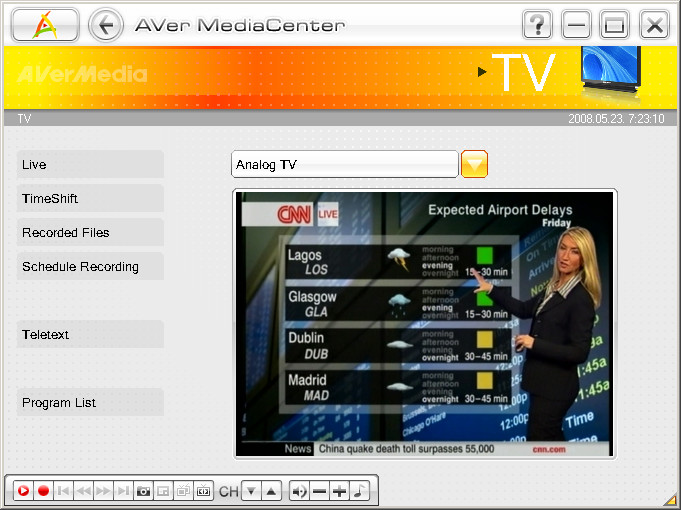Click the Analog TV source field
Viewport: 681px width, 510px height.
[345, 164]
